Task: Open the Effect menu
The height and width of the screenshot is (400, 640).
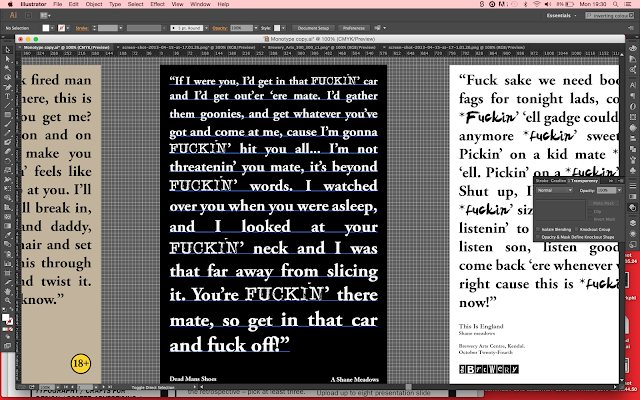Action: click(157, 4)
